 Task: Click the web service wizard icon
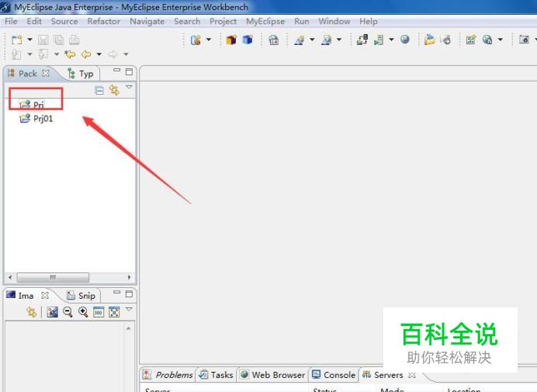(196, 40)
